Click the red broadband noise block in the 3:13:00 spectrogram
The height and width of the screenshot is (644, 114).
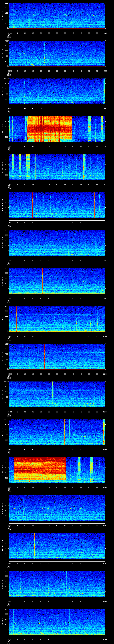pos(40,469)
